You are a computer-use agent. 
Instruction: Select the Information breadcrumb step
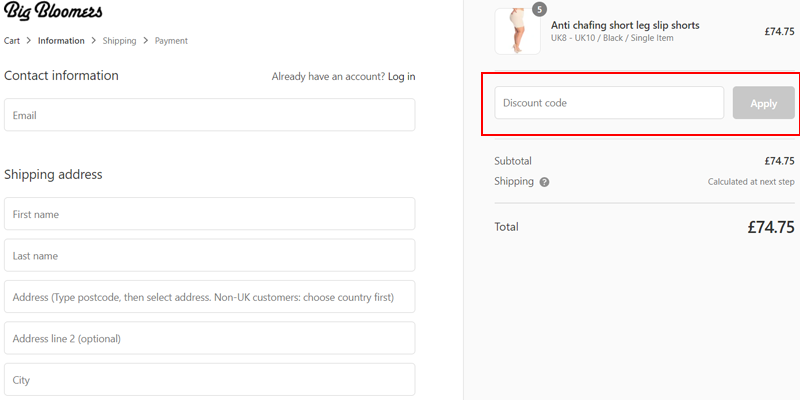61,41
